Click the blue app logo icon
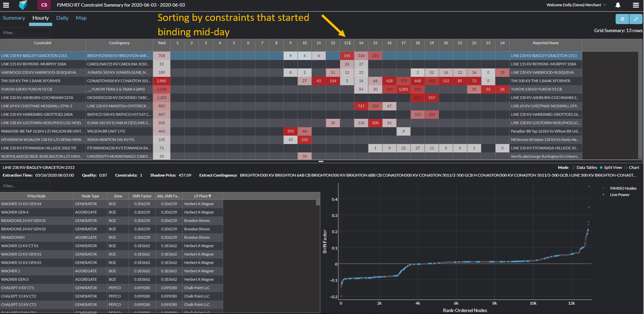 (23, 5)
